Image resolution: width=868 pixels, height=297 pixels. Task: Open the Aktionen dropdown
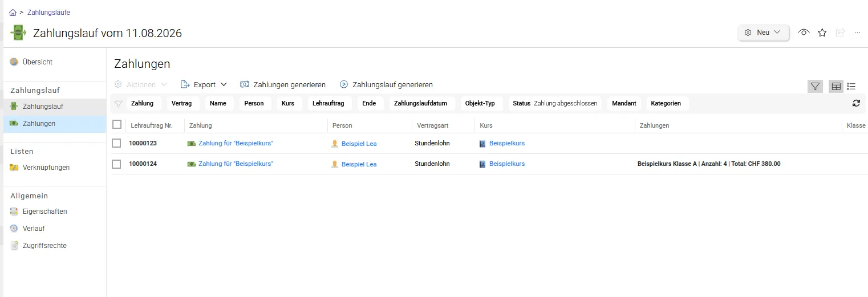point(141,84)
